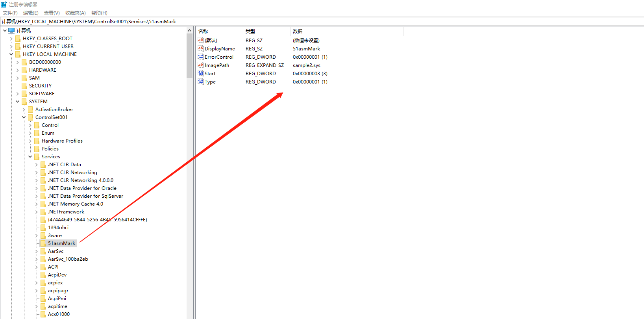This screenshot has height=319, width=644.
Task: Click the ErrorControl DWORD value icon
Action: (201, 57)
